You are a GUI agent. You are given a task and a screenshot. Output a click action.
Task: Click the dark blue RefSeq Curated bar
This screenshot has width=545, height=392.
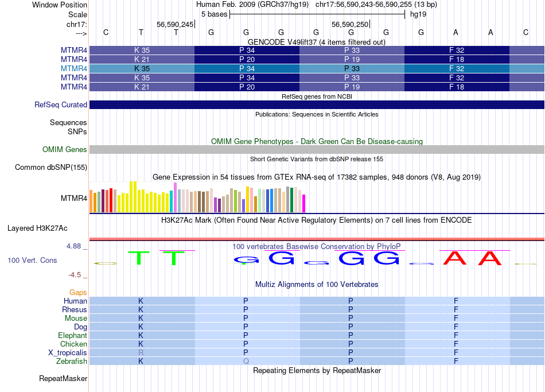(317, 104)
